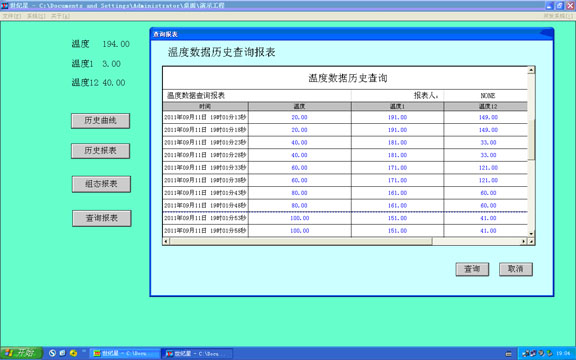Open the 历史曲线 screen
Viewport: 576px width, 360px height.
coord(100,120)
